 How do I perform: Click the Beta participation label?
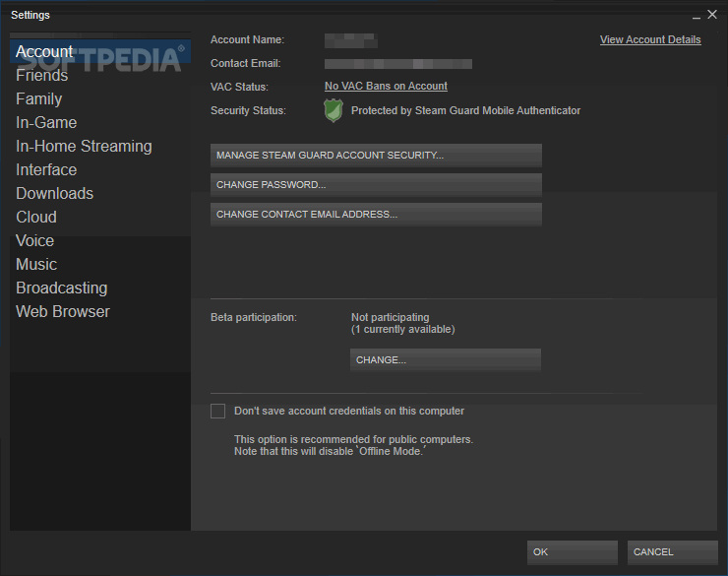click(x=254, y=317)
